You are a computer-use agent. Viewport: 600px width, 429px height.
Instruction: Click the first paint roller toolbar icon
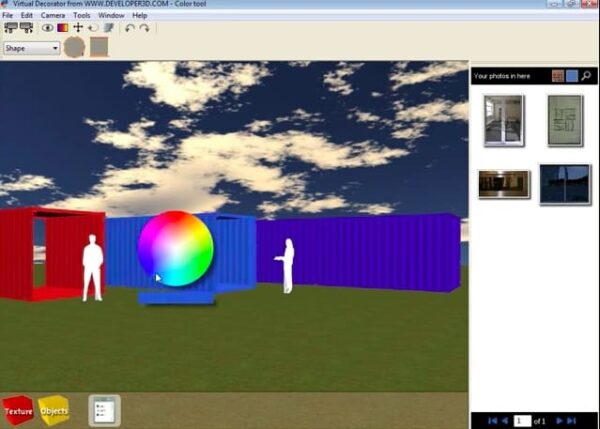[10, 28]
